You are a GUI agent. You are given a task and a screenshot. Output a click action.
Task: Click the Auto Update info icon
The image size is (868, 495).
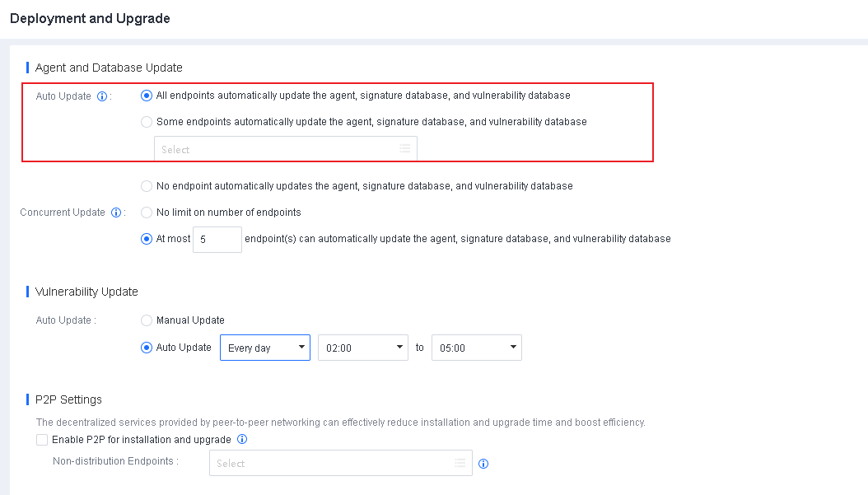click(102, 96)
